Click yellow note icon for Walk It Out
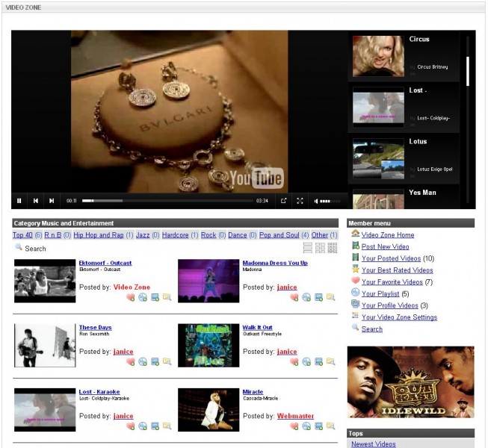The height and width of the screenshot is (448, 488). (x=331, y=361)
